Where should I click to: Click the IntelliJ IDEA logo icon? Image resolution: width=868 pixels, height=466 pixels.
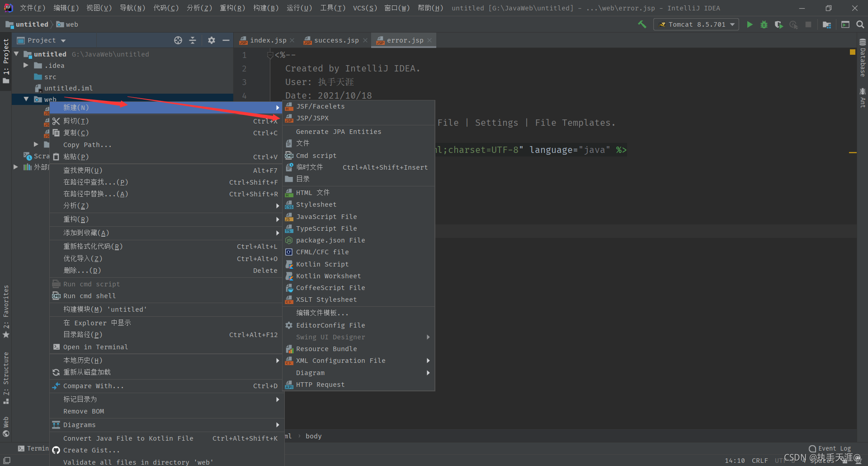point(8,8)
